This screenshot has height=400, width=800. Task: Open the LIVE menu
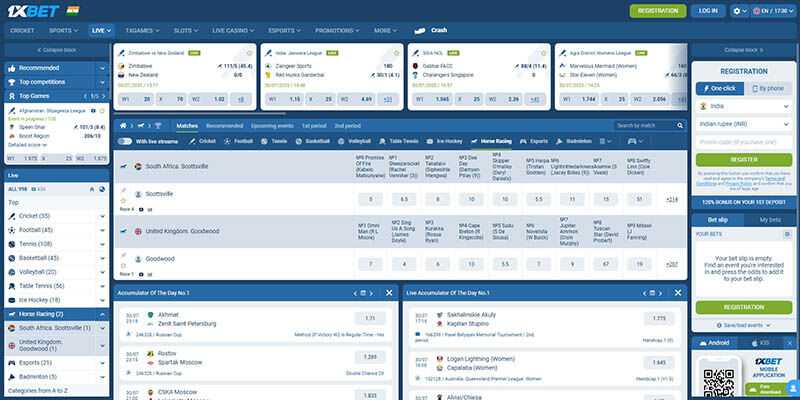101,31
